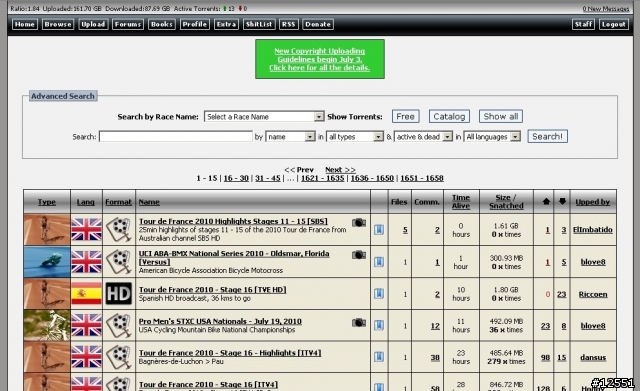This screenshot has height=391, width=640.
Task: Bookmark the Stage 16 Highlights ITV4 torrent
Action: (379, 357)
